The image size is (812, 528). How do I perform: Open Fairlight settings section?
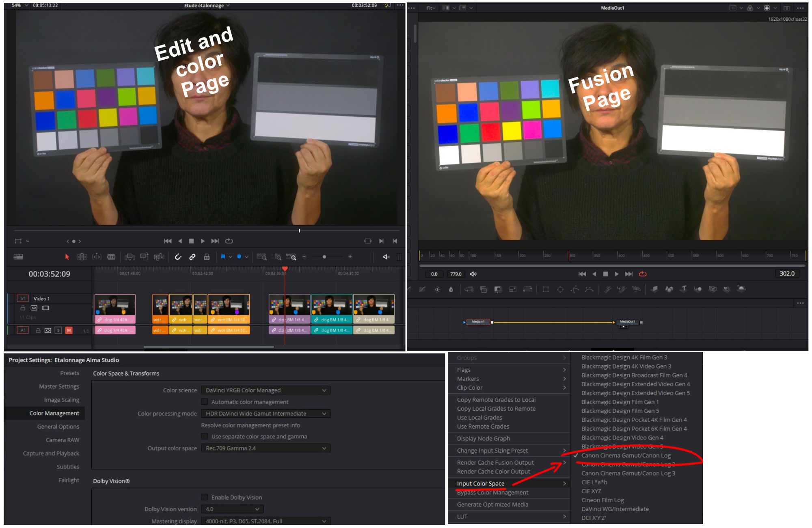click(69, 480)
